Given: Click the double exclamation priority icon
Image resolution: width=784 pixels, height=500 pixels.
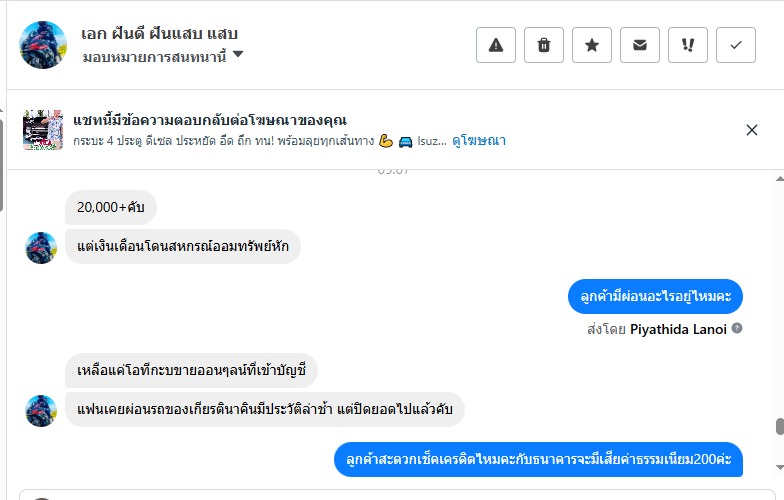Looking at the screenshot, I should point(688,45).
